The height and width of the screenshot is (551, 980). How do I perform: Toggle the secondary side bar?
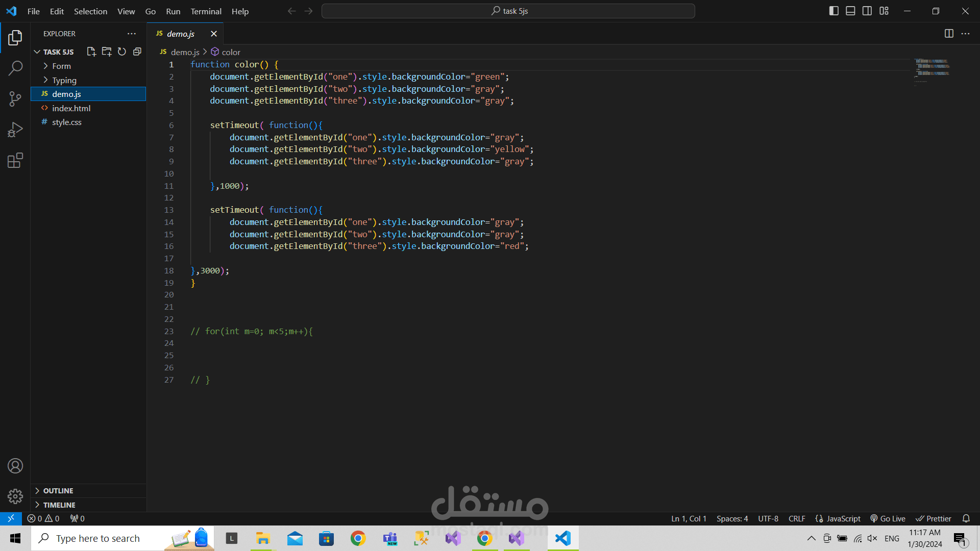867,11
